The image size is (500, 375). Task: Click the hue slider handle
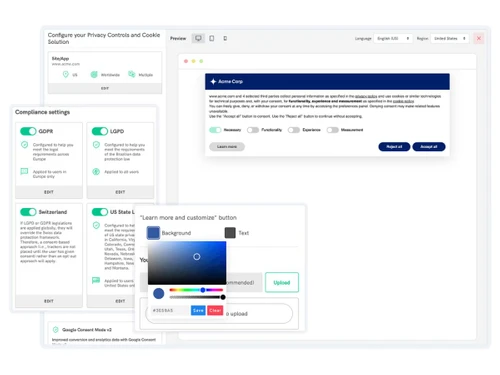tap(203, 290)
